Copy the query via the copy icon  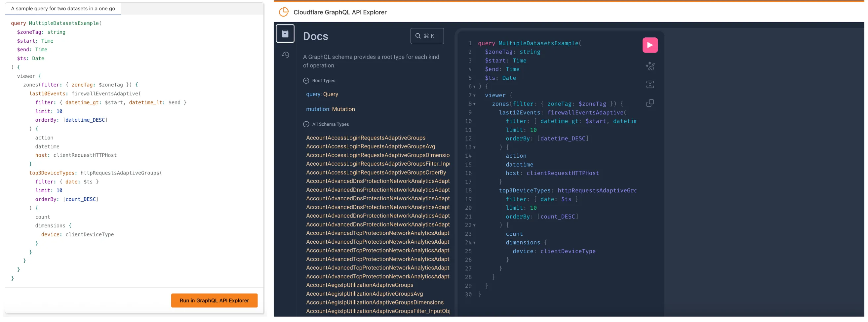pos(650,103)
